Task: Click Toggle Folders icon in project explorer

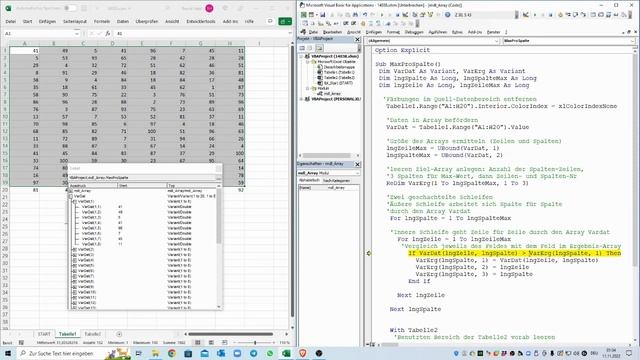Action: (x=319, y=48)
